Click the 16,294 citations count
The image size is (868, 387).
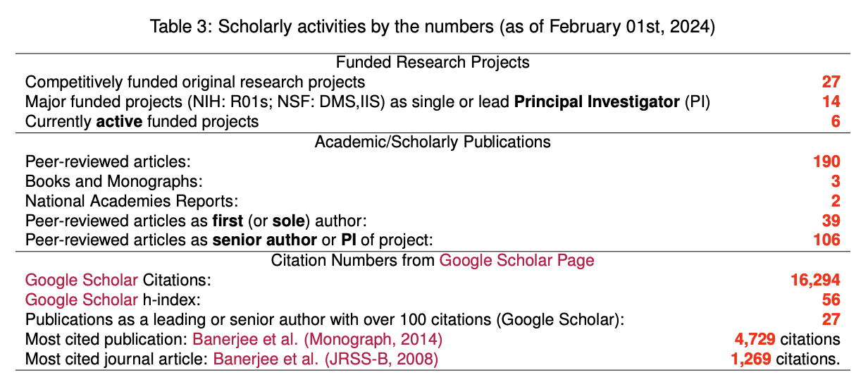(816, 281)
